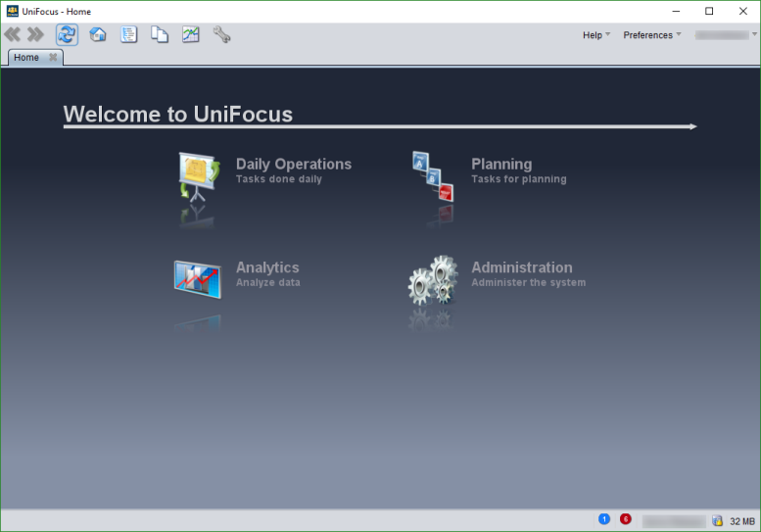Click the Tasks for planning subtitle
761x532 pixels.
519,179
